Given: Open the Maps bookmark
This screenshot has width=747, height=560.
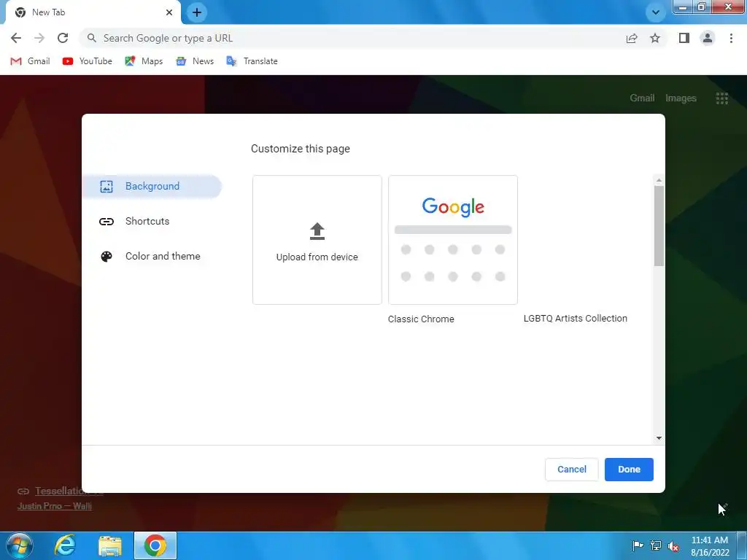Looking at the screenshot, I should pyautogui.click(x=144, y=61).
